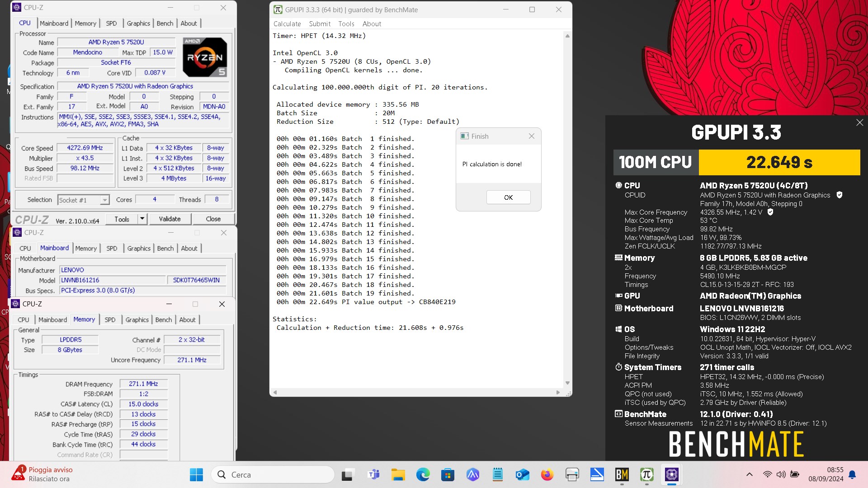Click the shield icon next to CPUID value

(x=840, y=195)
